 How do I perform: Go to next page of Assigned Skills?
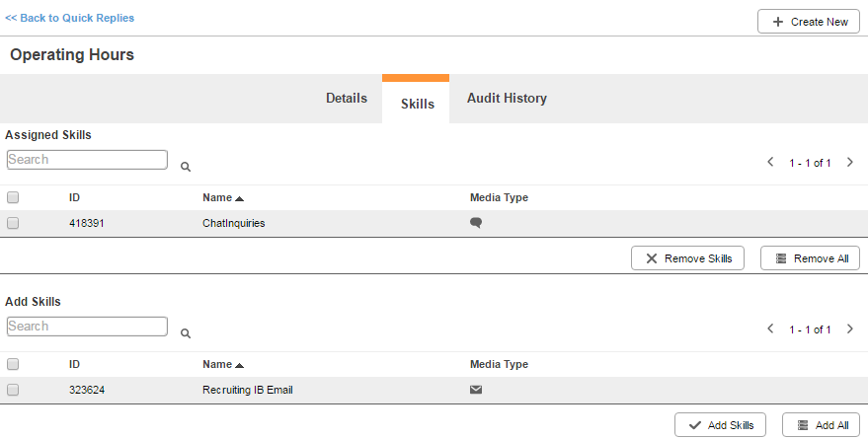pos(850,162)
